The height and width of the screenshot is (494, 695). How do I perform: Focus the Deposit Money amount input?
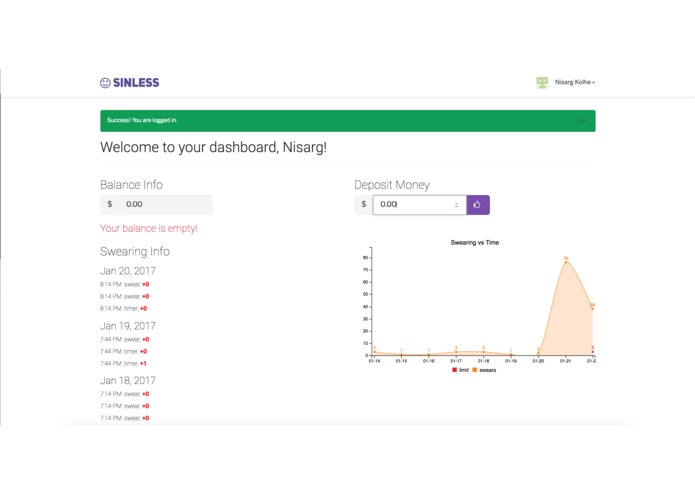[x=419, y=205]
